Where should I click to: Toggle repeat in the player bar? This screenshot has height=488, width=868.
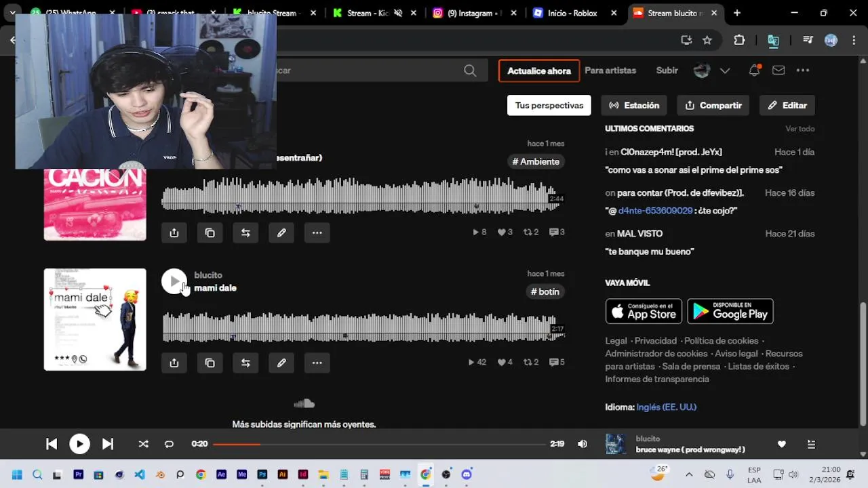click(169, 444)
